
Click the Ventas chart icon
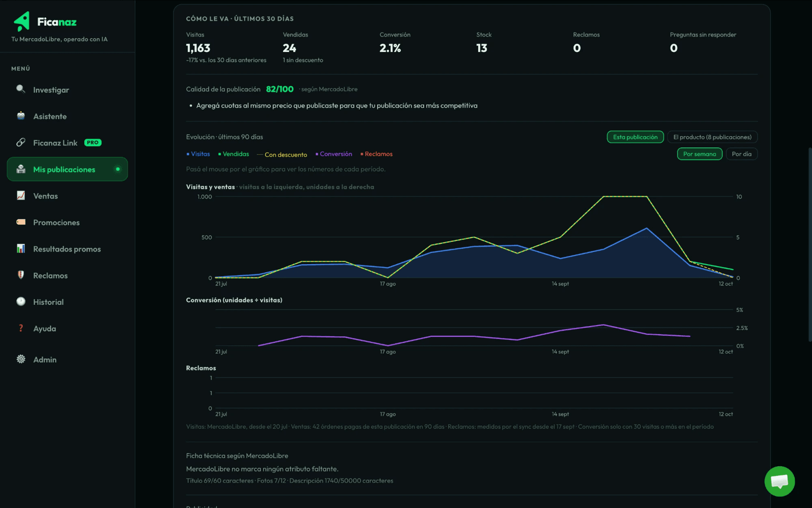coord(21,196)
